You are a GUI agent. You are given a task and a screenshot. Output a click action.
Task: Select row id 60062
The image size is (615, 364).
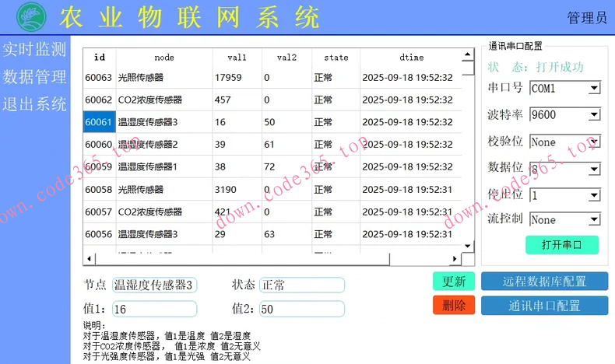(x=99, y=100)
